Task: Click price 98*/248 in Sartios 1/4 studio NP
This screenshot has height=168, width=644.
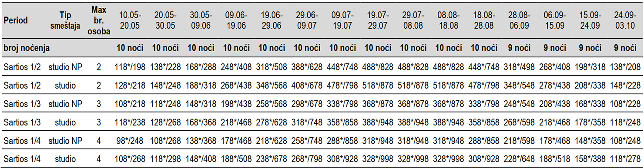Action: 130,141
